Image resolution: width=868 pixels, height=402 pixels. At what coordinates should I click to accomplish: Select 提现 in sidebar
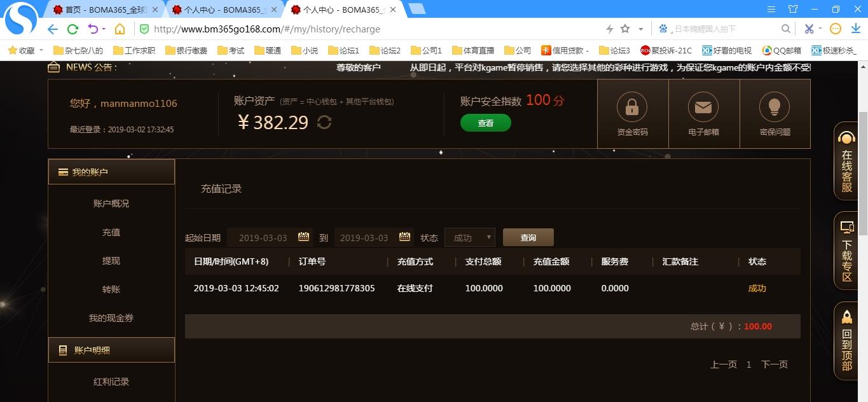pos(111,261)
